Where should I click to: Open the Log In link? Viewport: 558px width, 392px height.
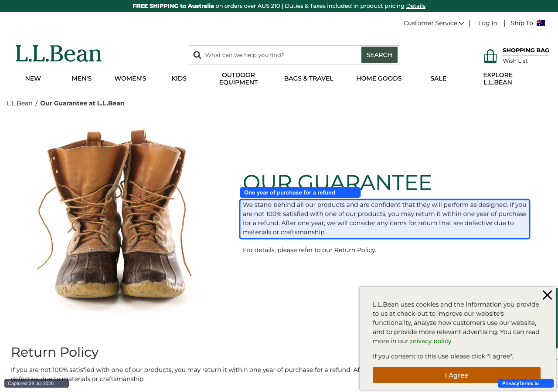pos(488,23)
